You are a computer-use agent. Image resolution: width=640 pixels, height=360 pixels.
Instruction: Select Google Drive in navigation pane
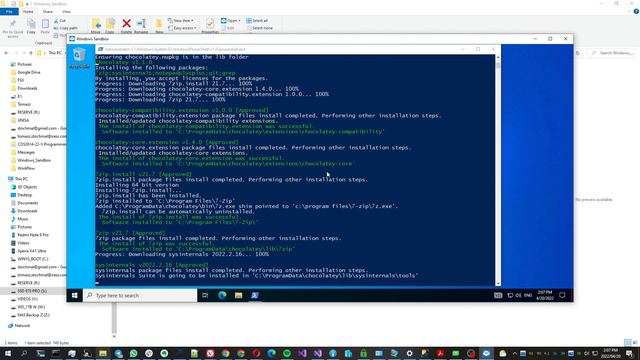click(29, 72)
